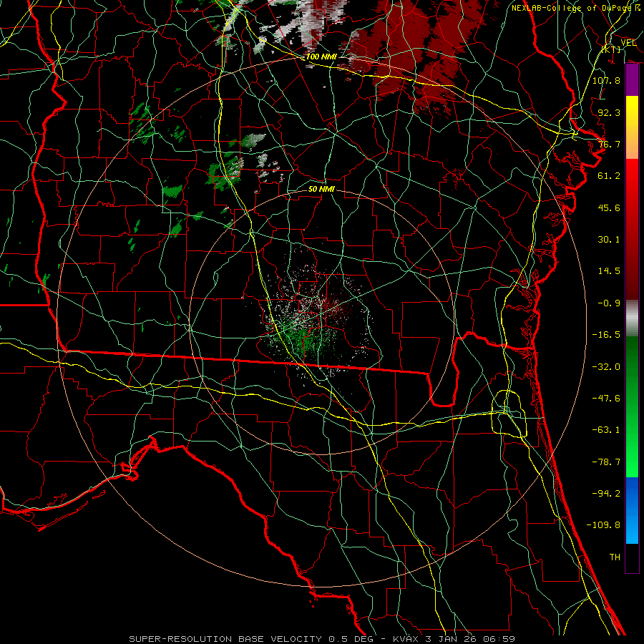This screenshot has height=644, width=644.
Task: Select the -78.7 legend value
Action: point(606,462)
